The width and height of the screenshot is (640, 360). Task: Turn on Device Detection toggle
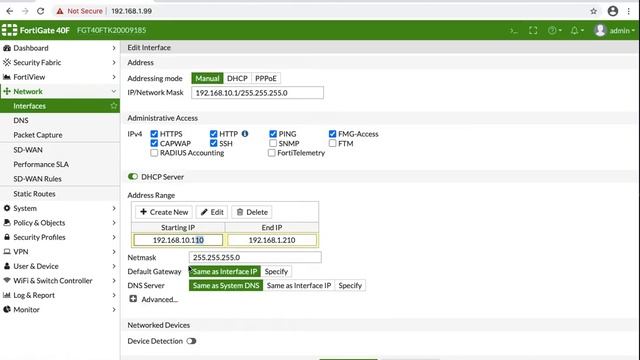(x=191, y=341)
